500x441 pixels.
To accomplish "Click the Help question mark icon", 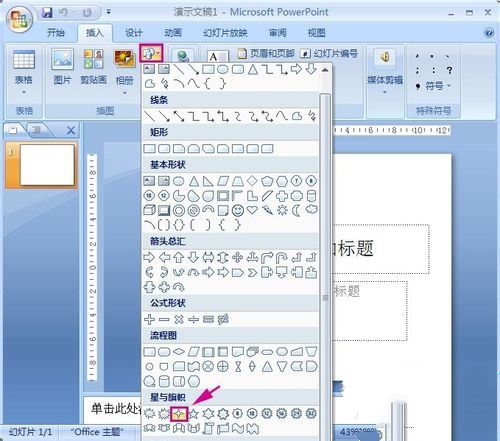I will point(489,33).
